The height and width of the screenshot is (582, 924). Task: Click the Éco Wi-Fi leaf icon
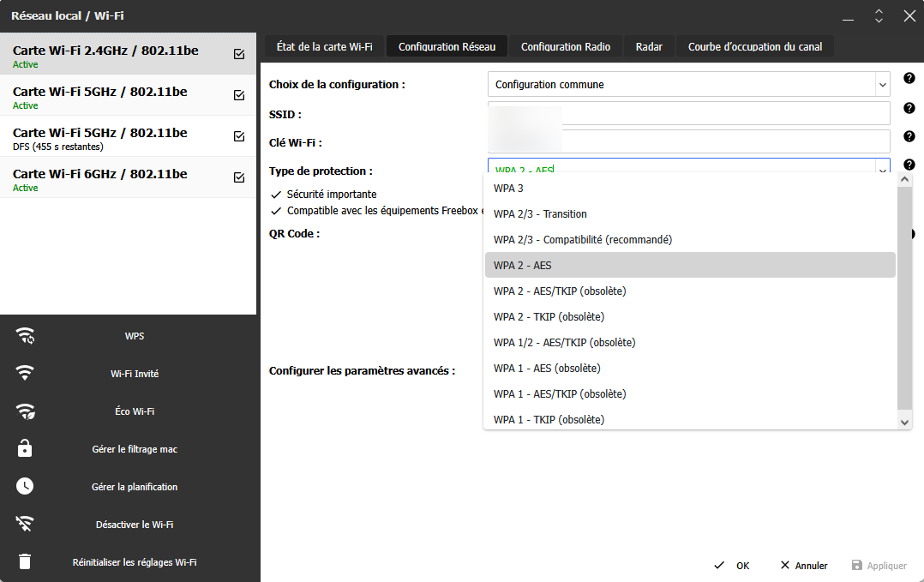click(x=26, y=411)
